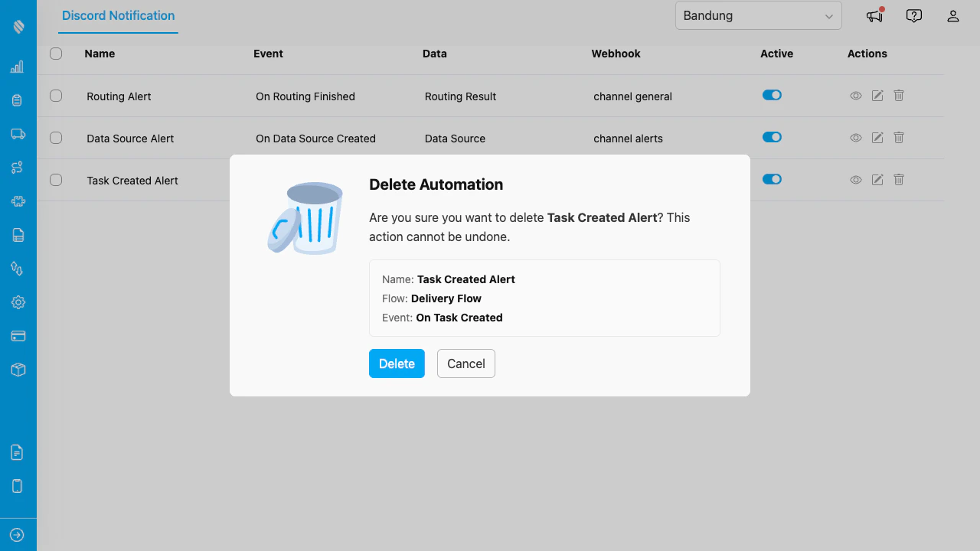Edit Routing Alert using the pencil icon
This screenshot has width=980, height=551.
coord(877,95)
